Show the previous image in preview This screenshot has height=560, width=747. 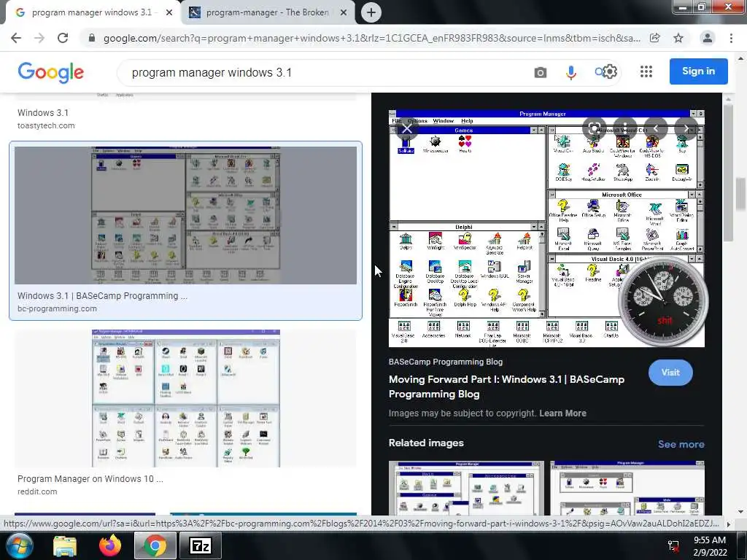coord(656,128)
